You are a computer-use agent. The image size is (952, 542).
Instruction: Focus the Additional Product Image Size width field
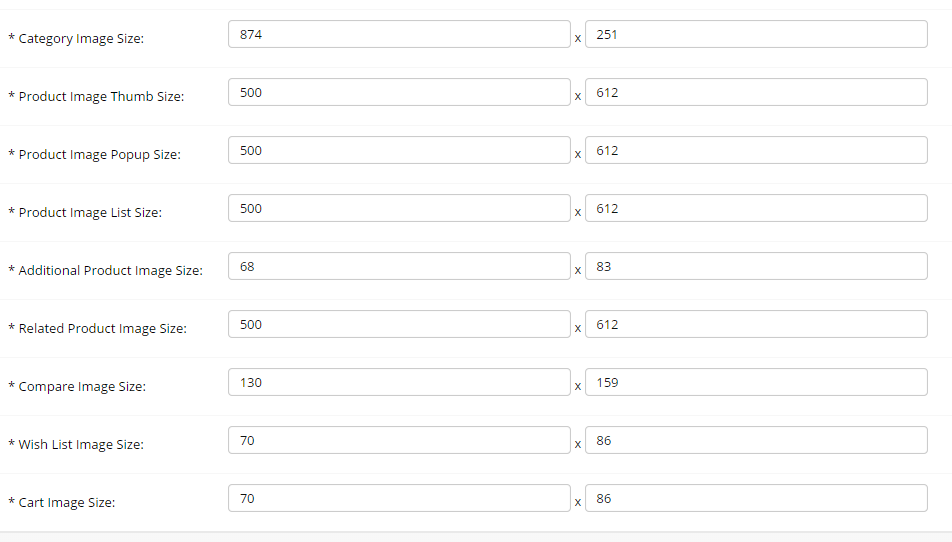coord(399,267)
